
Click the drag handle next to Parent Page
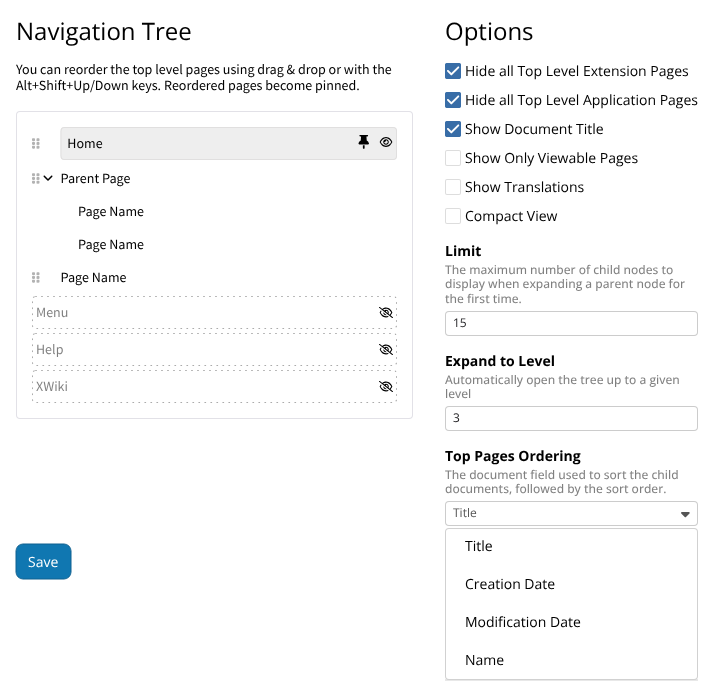(36, 178)
